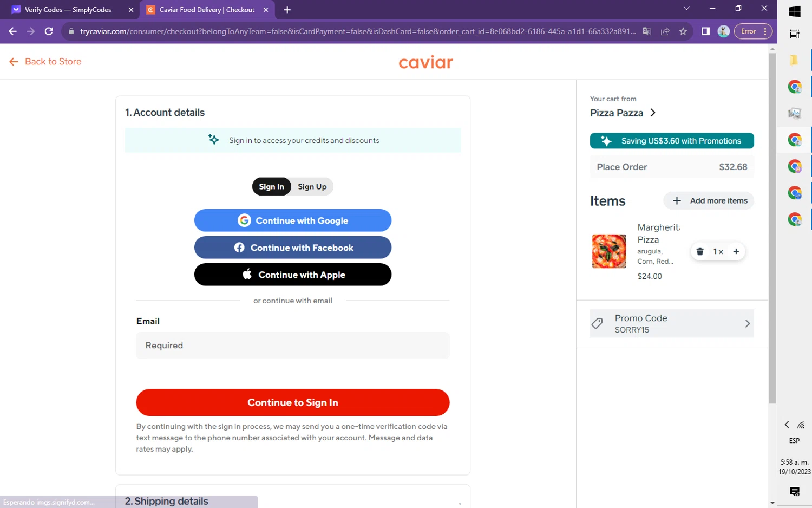
Task: Choose Continue with Facebook
Action: [293, 248]
